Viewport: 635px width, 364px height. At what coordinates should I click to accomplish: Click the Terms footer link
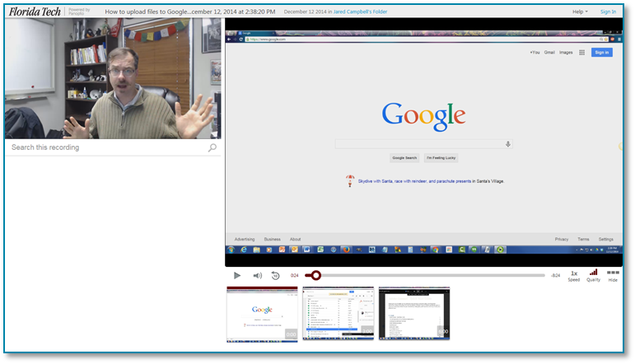pos(583,240)
